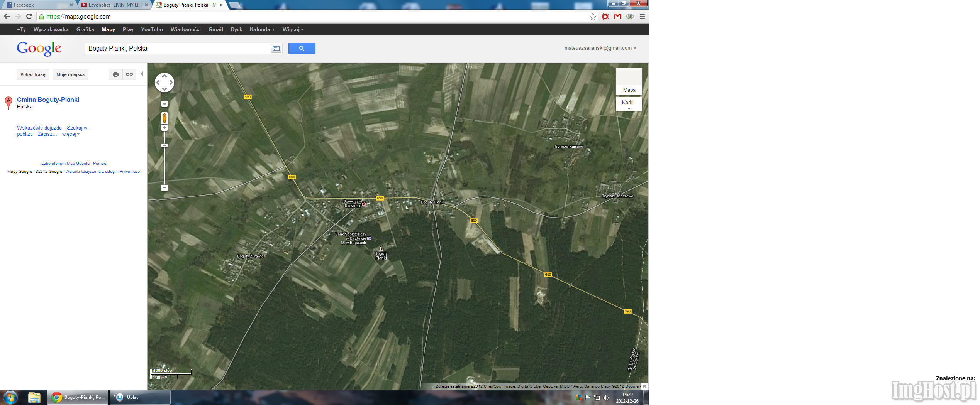Image resolution: width=980 pixels, height=405 pixels.
Task: Open the account email dropdown
Action: [x=600, y=48]
